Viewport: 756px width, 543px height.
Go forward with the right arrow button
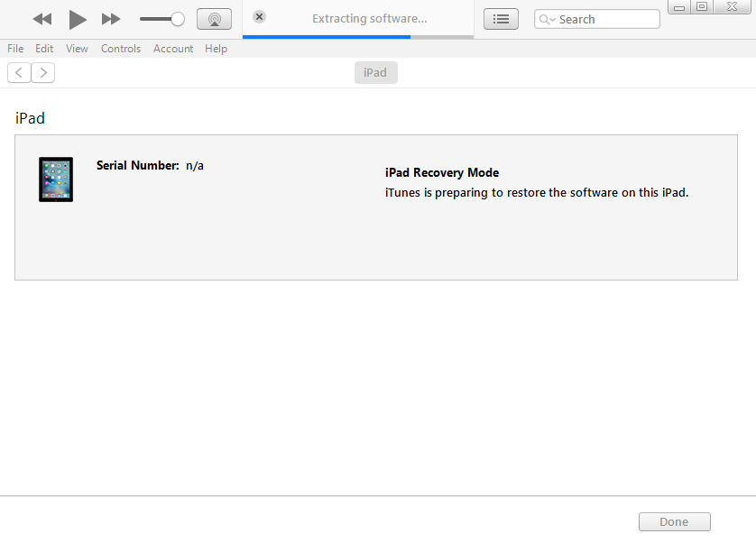pyautogui.click(x=43, y=73)
